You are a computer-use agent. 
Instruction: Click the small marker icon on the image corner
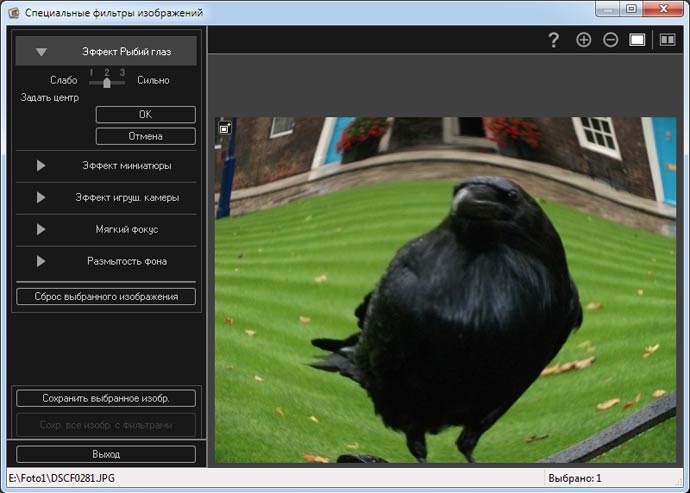pos(225,128)
